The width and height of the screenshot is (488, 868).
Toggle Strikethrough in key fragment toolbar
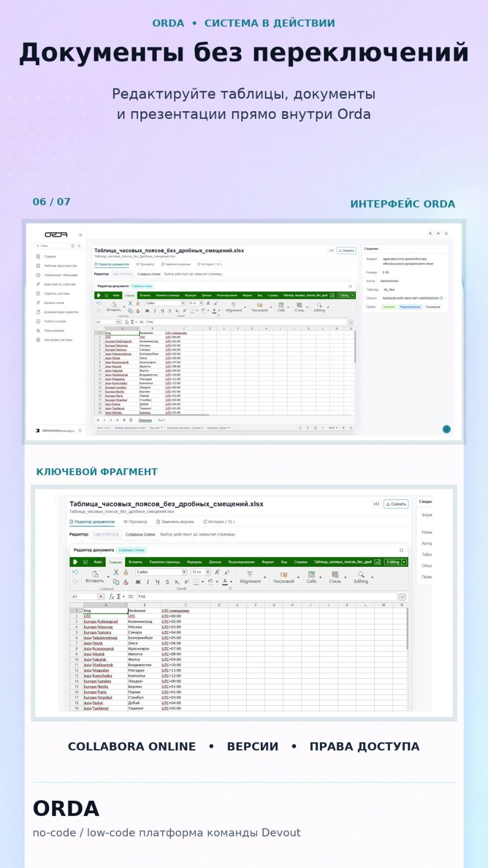coord(167,582)
